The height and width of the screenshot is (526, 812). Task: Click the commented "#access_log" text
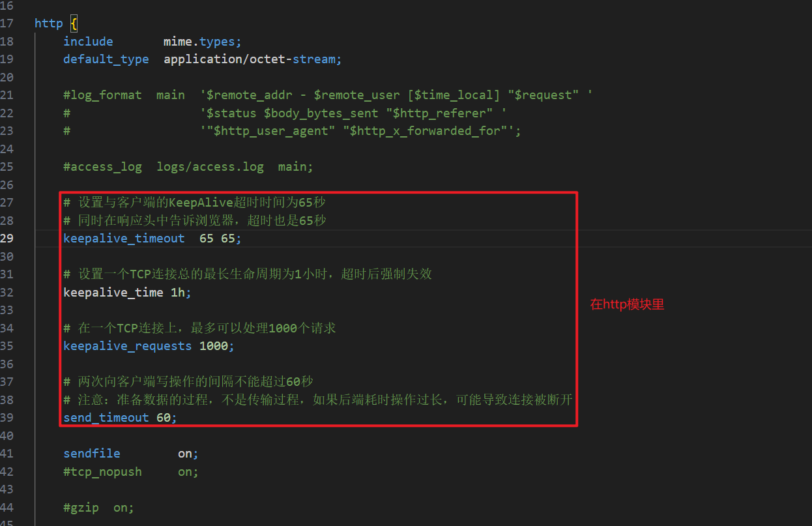click(102, 167)
